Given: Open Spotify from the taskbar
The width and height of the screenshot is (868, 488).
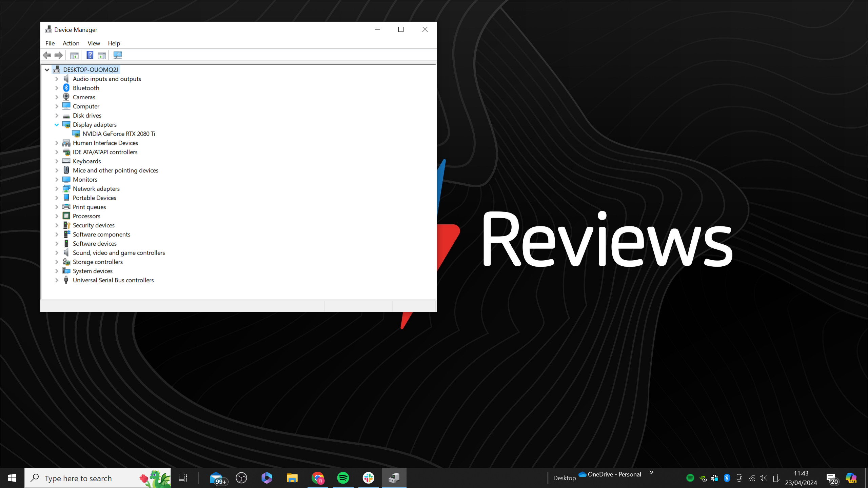Looking at the screenshot, I should (x=343, y=478).
